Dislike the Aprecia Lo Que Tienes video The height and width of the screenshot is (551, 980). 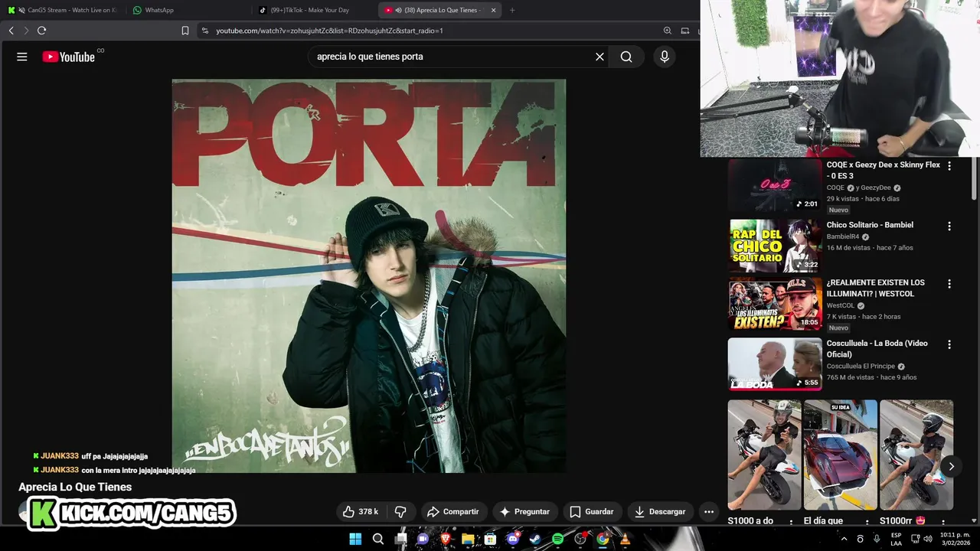[x=400, y=511]
